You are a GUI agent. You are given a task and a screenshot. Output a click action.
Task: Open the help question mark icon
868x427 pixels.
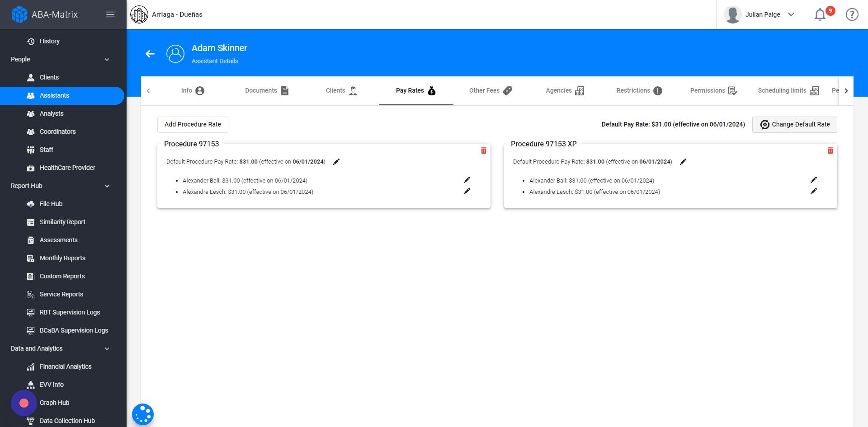(852, 14)
